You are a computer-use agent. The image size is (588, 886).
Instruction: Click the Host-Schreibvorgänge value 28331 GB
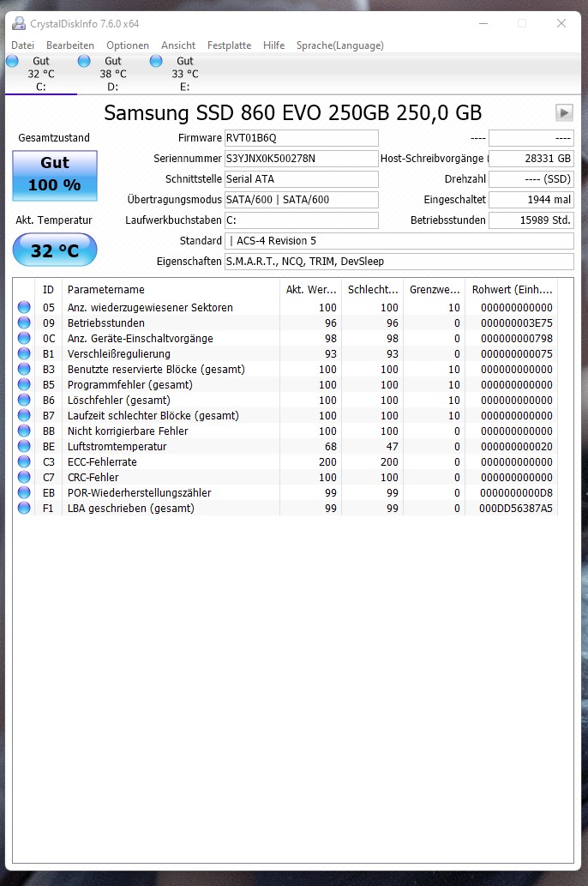pyautogui.click(x=531, y=158)
